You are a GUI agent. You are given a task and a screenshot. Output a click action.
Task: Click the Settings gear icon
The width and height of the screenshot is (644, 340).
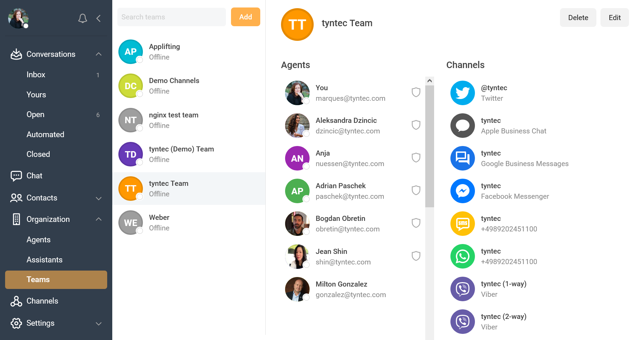tap(16, 323)
